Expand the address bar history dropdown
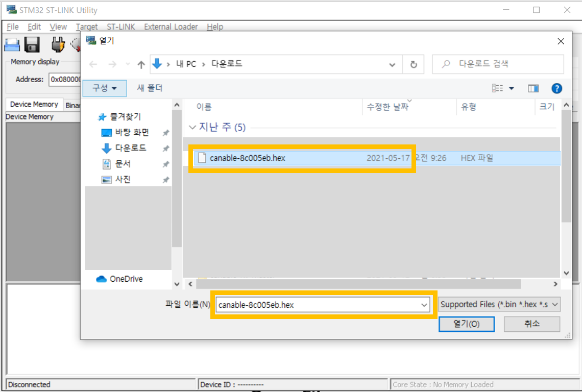 [x=392, y=65]
